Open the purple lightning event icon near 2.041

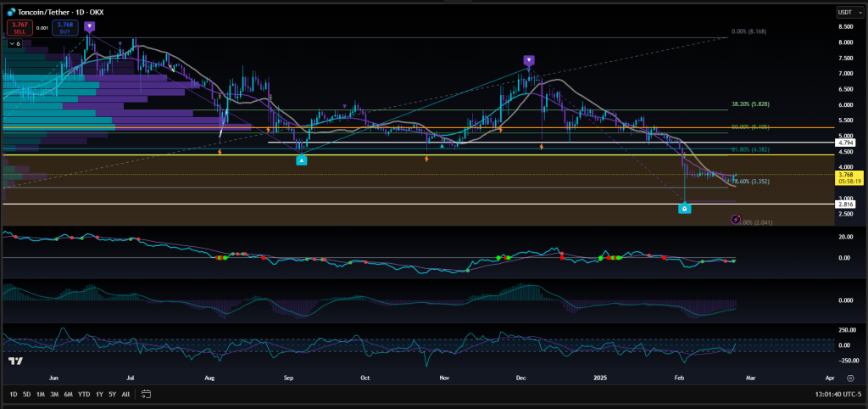pos(736,220)
